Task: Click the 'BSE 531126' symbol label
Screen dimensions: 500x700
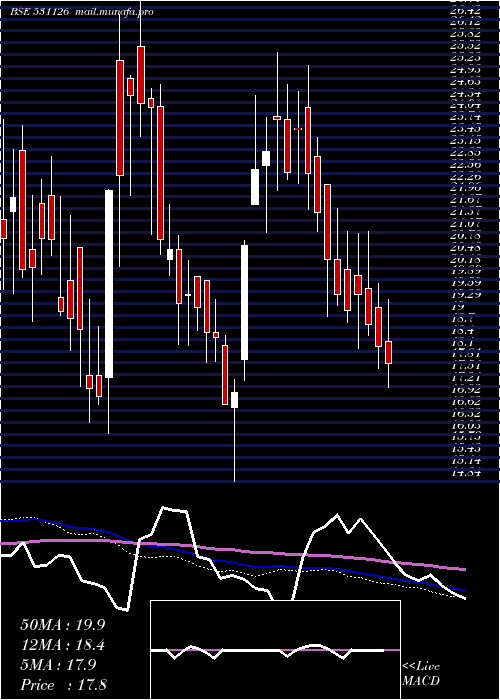Action: (x=40, y=12)
